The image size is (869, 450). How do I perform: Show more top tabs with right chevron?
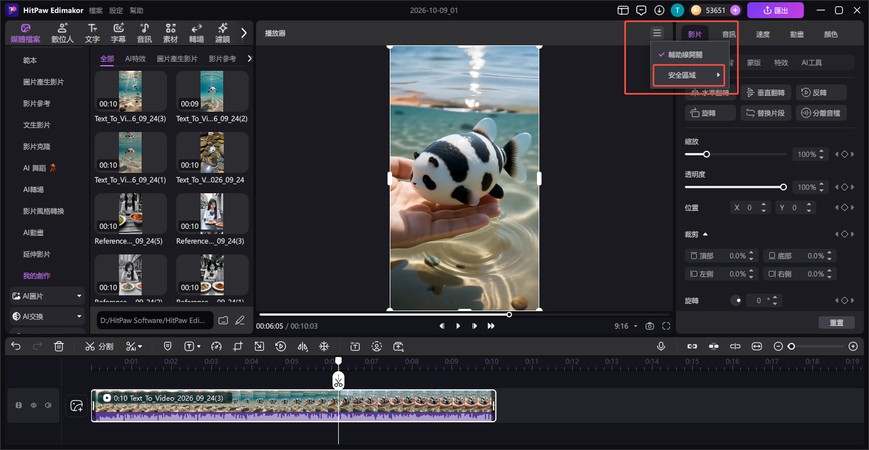[x=243, y=33]
